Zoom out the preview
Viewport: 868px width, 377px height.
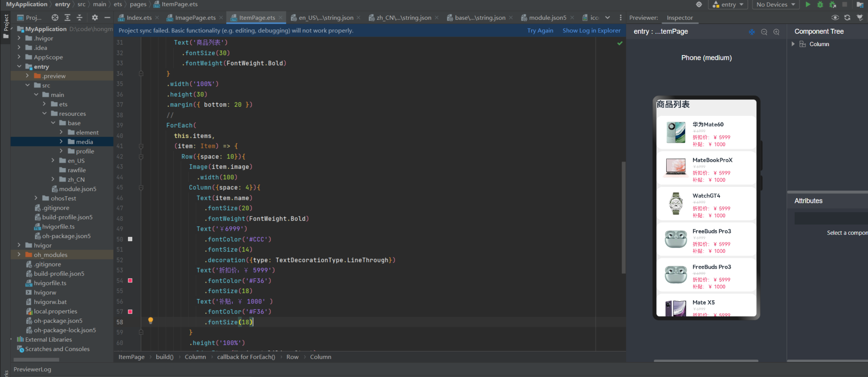pos(764,32)
